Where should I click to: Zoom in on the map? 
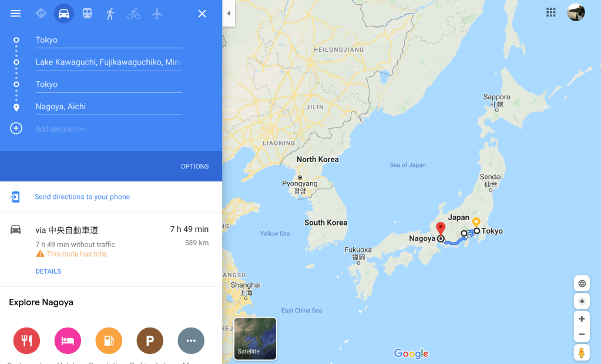pos(582,319)
